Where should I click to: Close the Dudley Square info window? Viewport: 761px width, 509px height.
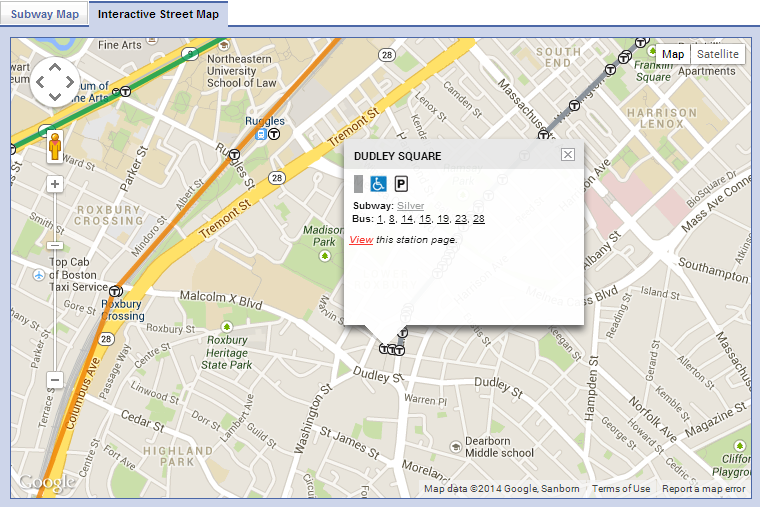(x=568, y=154)
